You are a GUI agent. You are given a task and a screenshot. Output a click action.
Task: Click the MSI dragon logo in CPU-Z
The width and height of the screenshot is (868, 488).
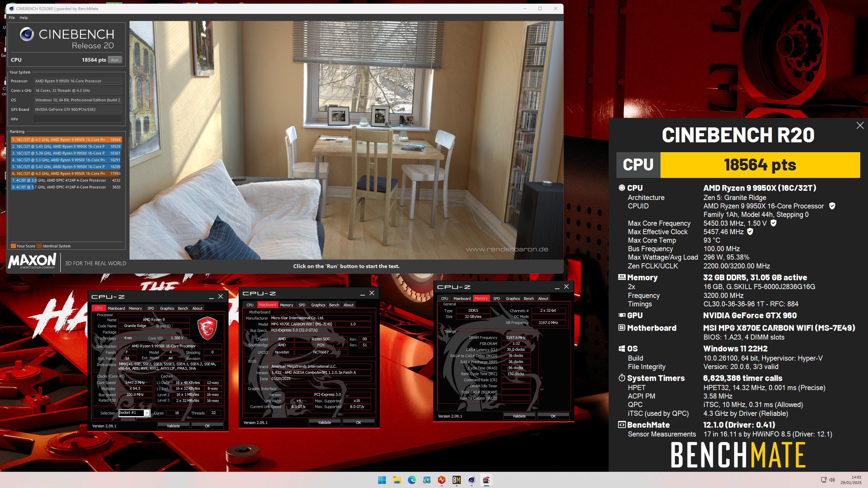pyautogui.click(x=207, y=328)
